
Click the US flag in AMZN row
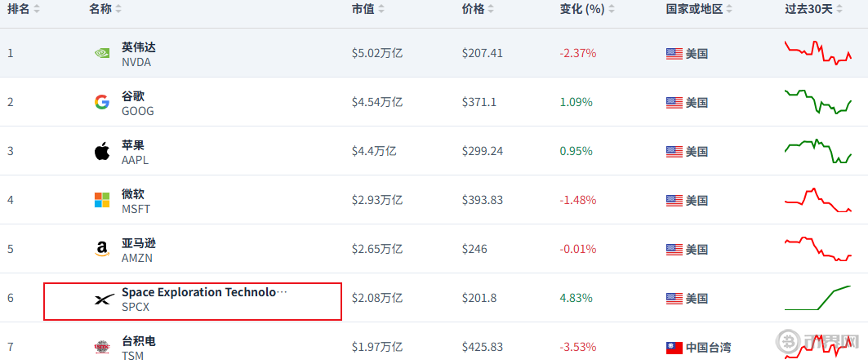pos(674,249)
